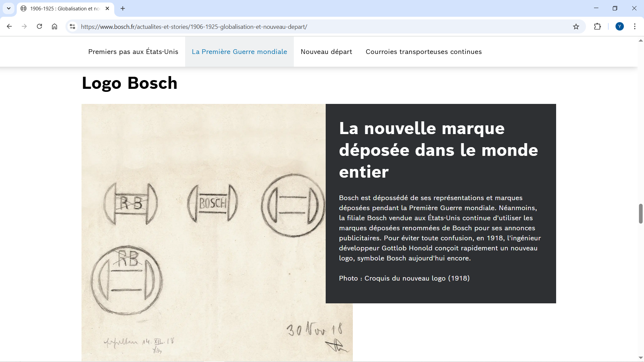Screen dimensions: 644x362
Task: Jump to Nouveau départ section
Action: 326,52
